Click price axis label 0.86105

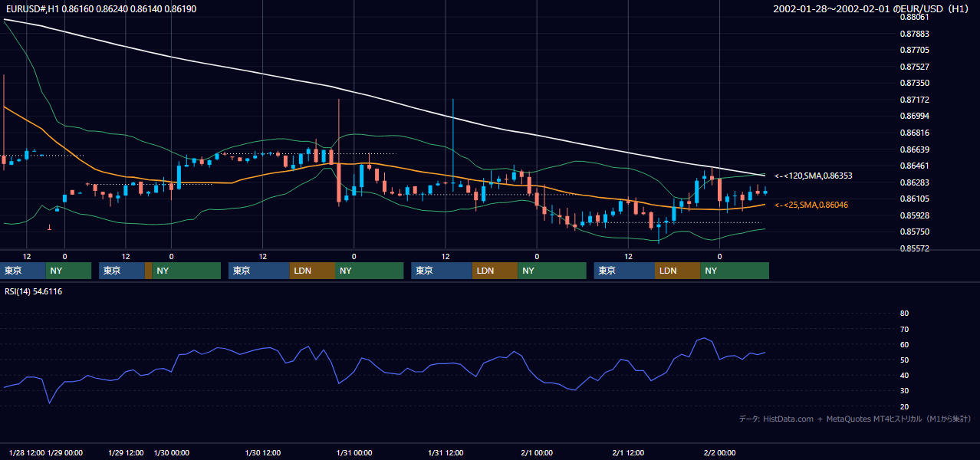[x=914, y=199]
